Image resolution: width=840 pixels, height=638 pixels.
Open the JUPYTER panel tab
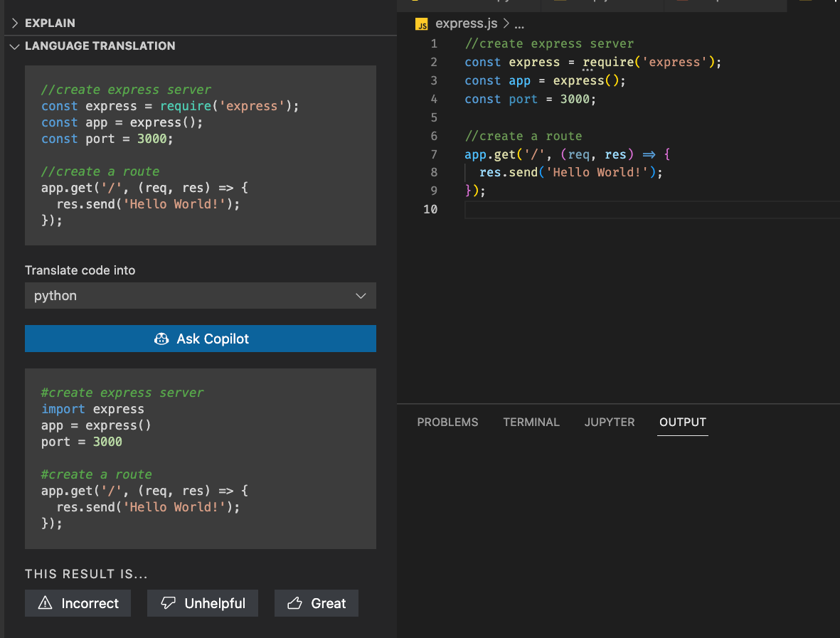(x=609, y=422)
